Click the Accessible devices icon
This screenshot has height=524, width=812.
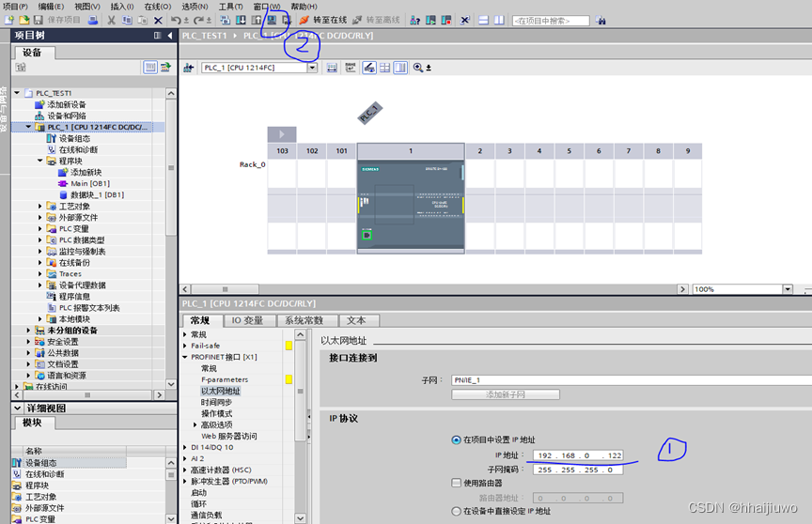(x=414, y=20)
